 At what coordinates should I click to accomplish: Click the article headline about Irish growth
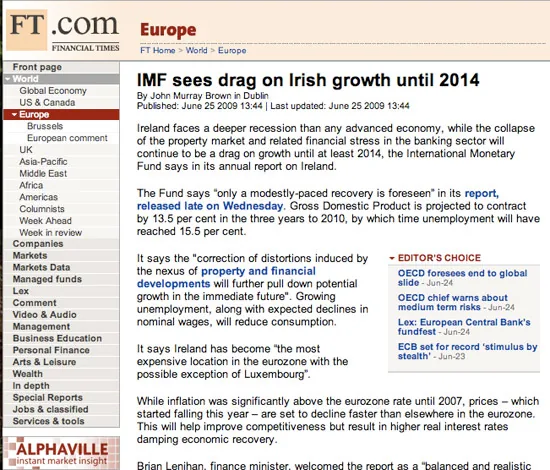tap(308, 80)
